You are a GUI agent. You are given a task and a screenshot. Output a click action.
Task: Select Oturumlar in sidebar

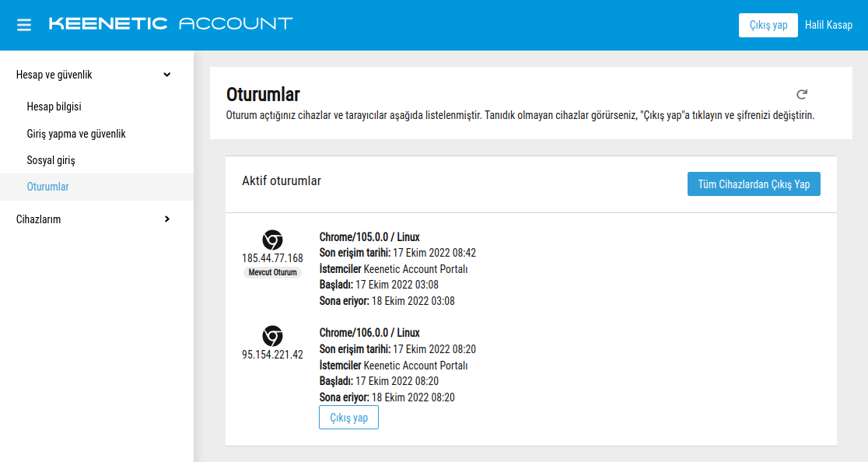click(x=47, y=187)
